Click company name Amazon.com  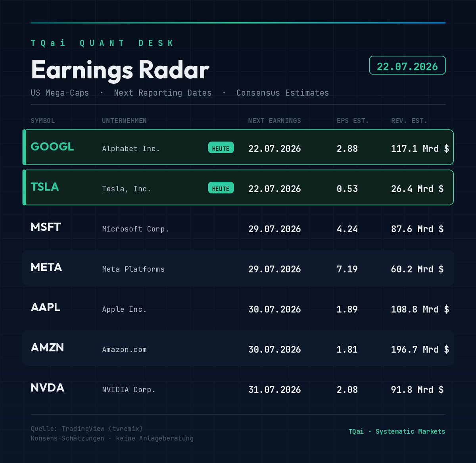125,349
